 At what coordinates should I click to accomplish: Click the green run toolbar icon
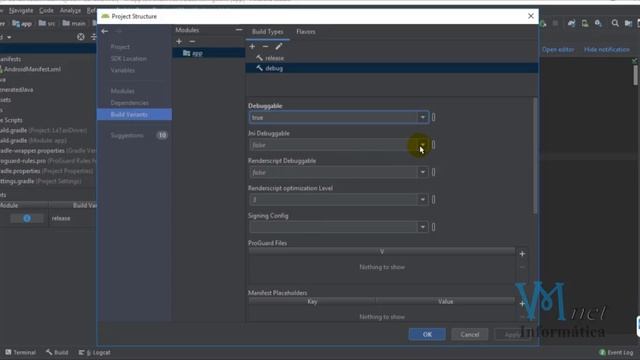click(543, 24)
